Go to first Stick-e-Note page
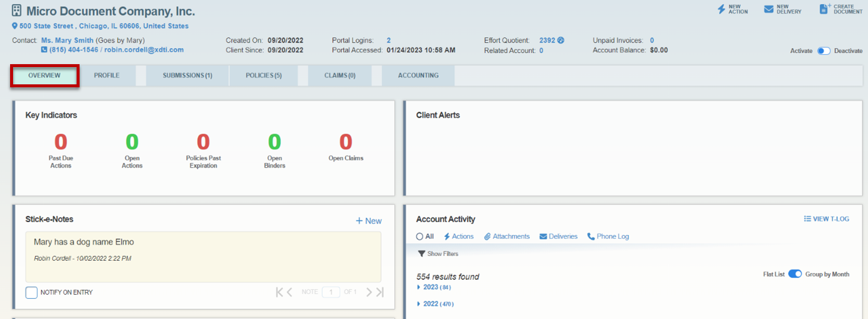 [279, 292]
